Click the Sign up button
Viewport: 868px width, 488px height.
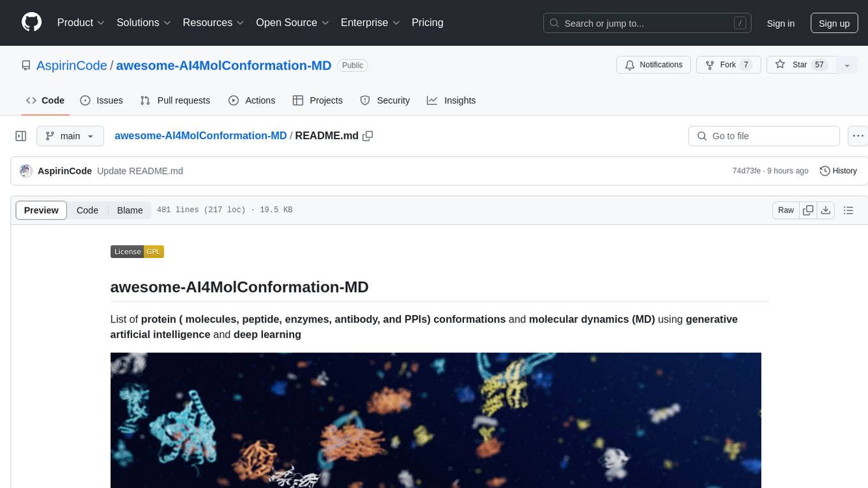834,23
